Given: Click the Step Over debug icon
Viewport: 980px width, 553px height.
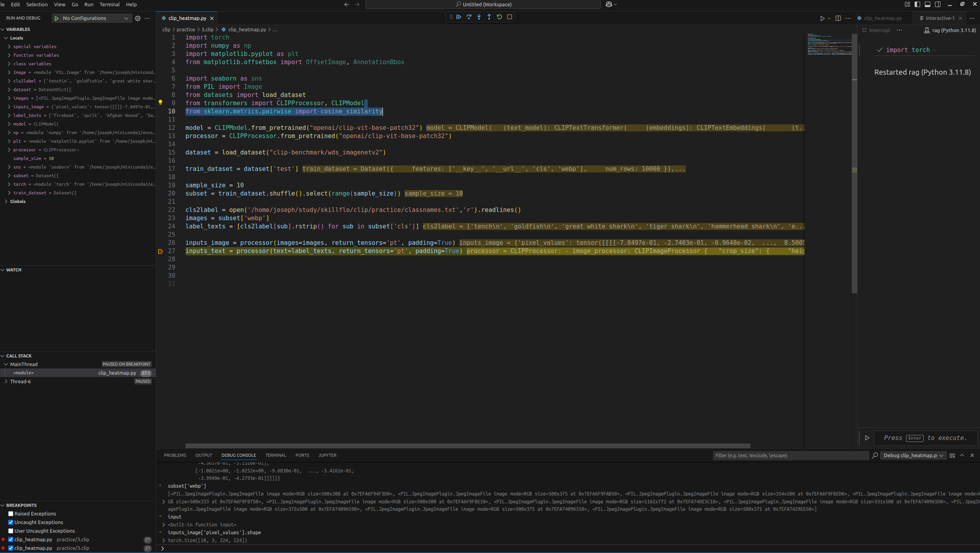Looking at the screenshot, I should 469,17.
